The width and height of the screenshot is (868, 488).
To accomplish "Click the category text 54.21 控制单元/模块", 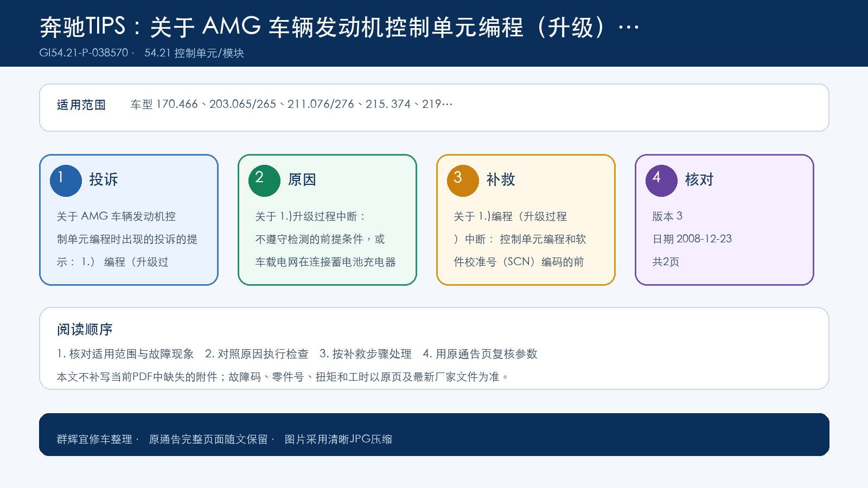I will pyautogui.click(x=194, y=53).
